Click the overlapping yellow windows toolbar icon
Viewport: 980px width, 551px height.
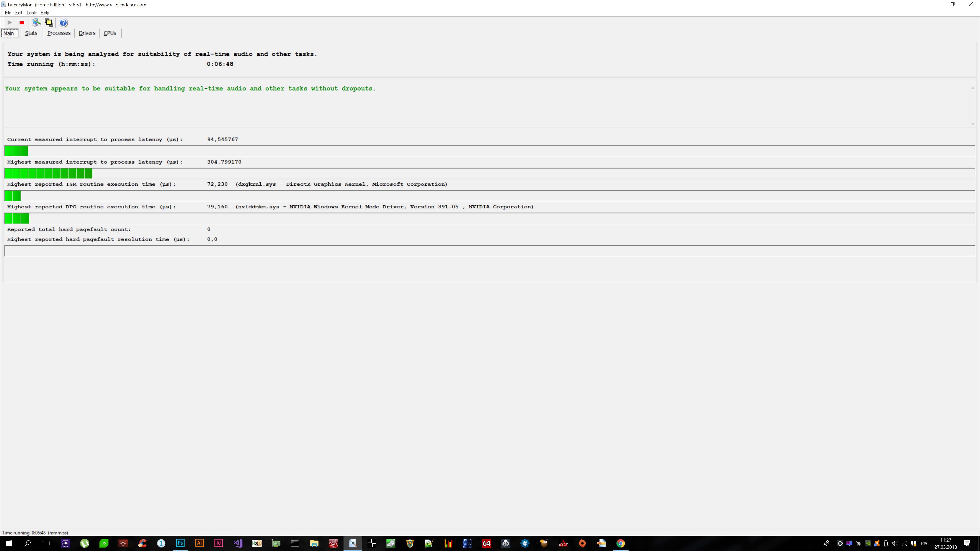[49, 23]
